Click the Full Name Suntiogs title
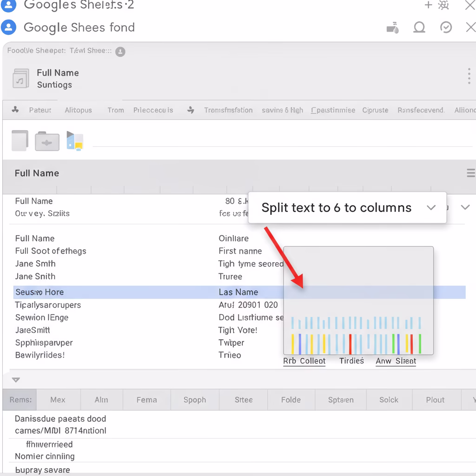 [58, 79]
